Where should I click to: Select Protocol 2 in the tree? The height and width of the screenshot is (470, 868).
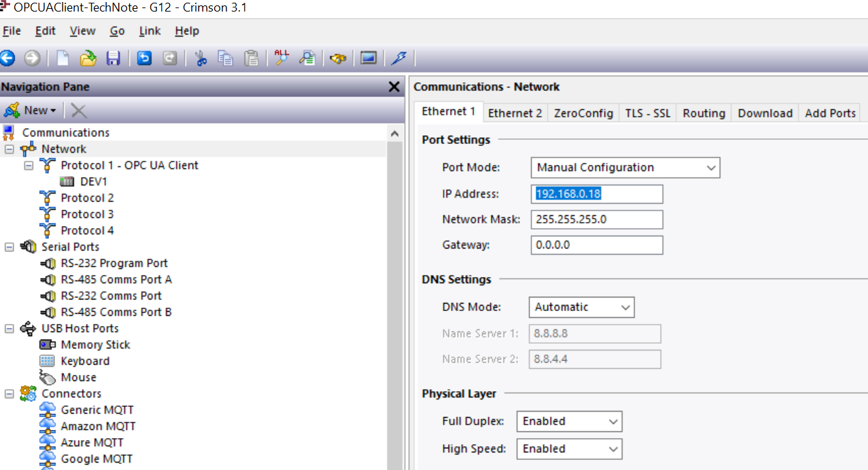coord(87,198)
